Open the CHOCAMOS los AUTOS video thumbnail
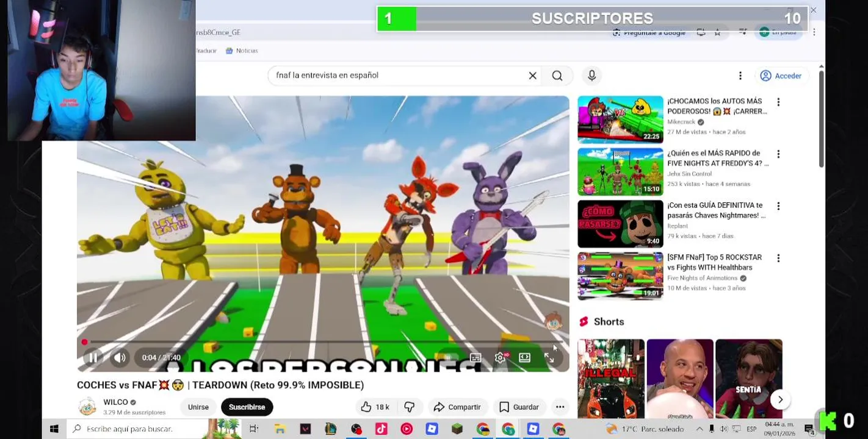Image resolution: width=868 pixels, height=439 pixels. [x=620, y=120]
